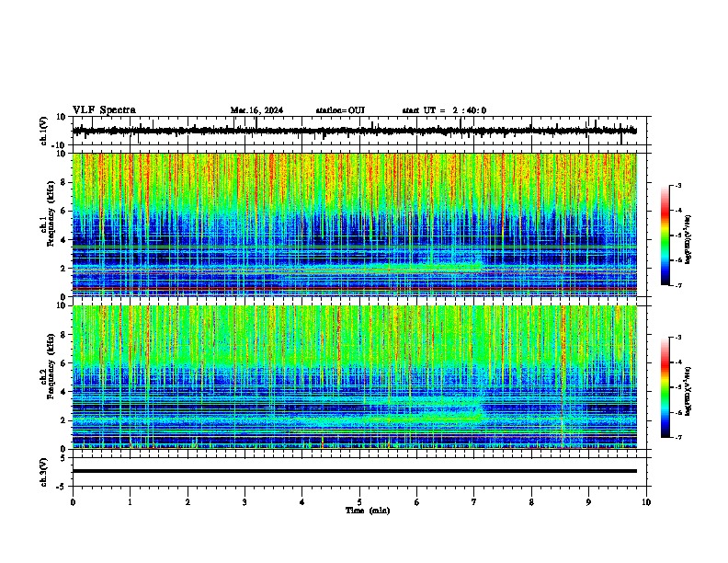Click the ch.2 "Frequency (kHz)" axis label

point(51,366)
